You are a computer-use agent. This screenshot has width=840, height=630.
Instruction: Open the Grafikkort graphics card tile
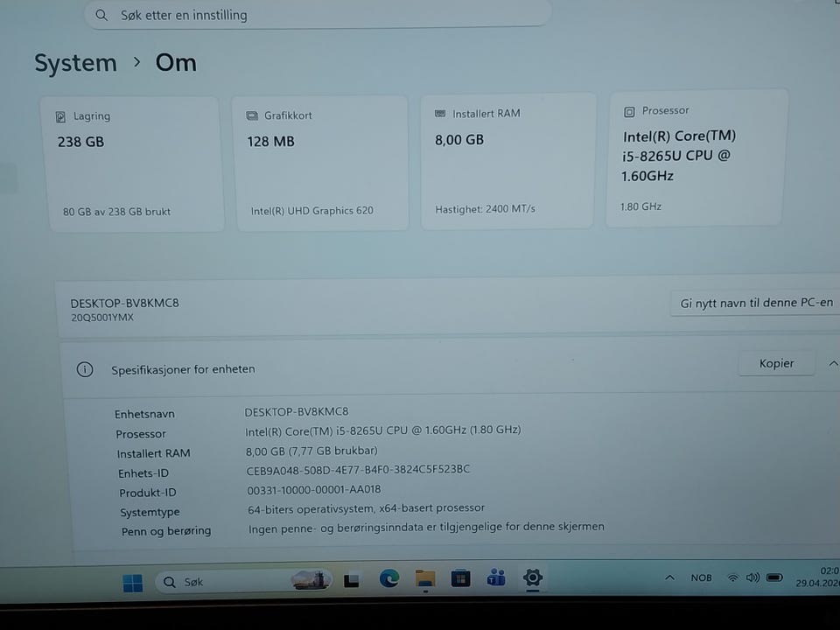320,163
